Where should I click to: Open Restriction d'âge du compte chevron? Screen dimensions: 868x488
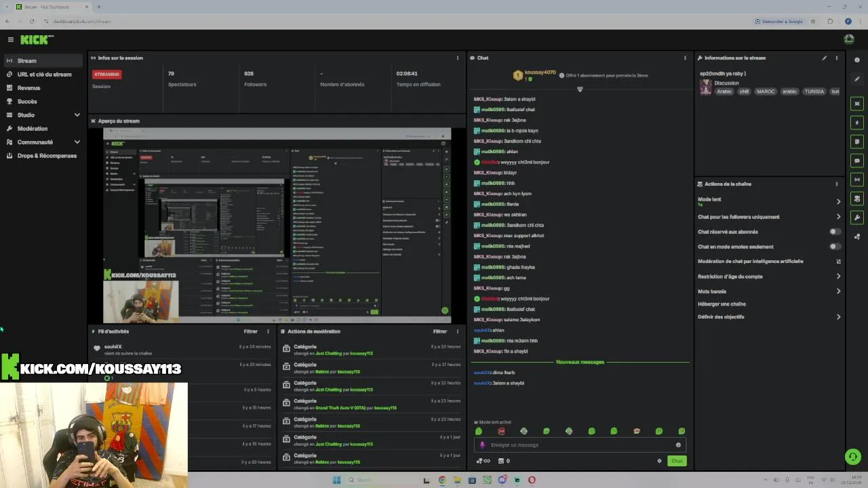pos(838,277)
